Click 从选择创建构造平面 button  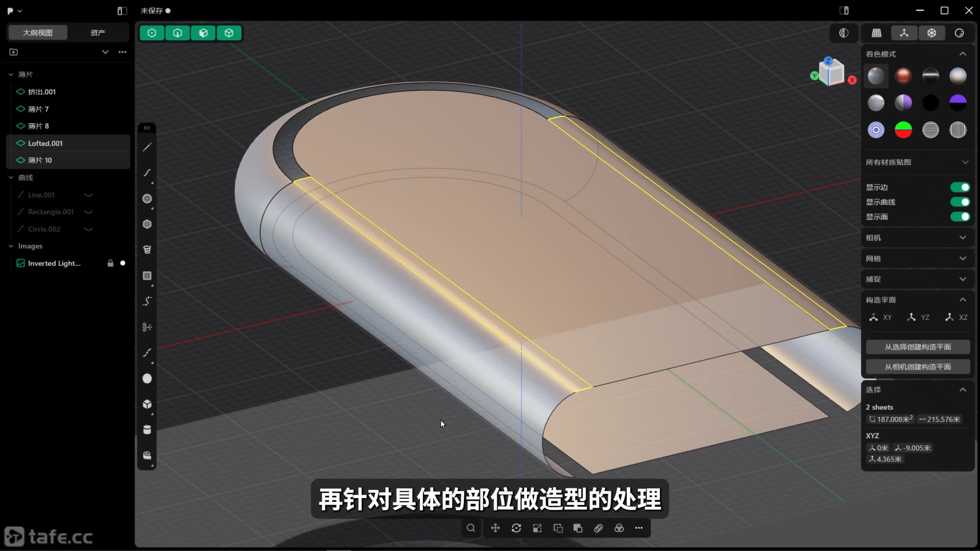tap(918, 347)
